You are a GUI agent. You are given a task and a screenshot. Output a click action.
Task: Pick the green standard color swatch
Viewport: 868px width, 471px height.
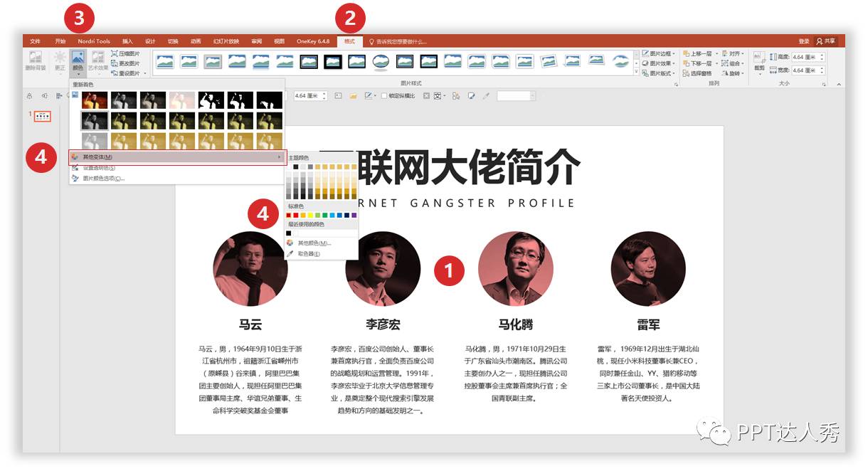[x=324, y=215]
